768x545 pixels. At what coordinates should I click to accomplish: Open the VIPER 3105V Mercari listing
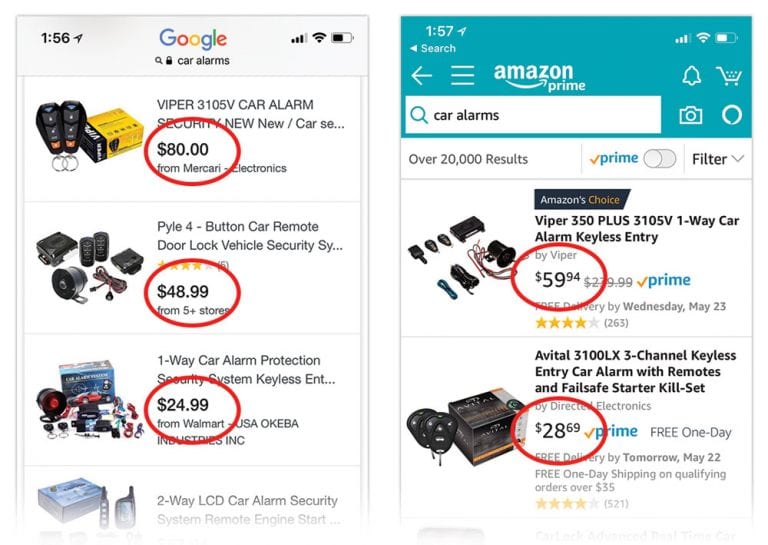[x=250, y=113]
